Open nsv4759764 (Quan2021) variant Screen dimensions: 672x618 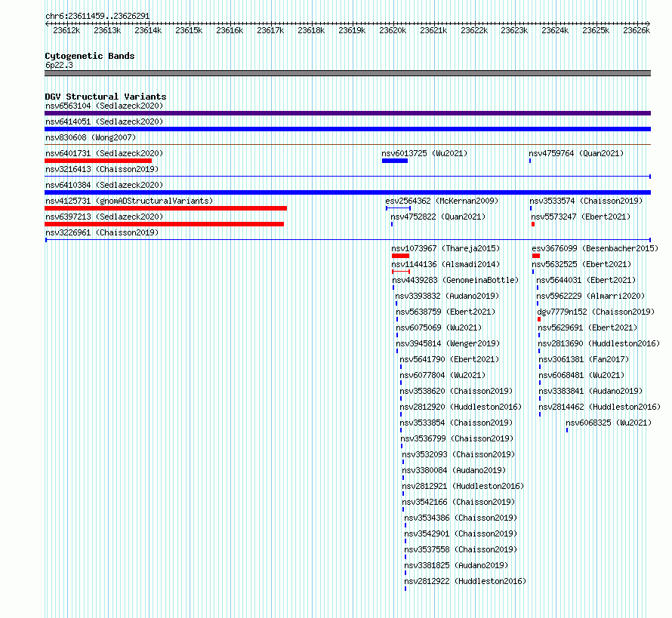(576, 153)
